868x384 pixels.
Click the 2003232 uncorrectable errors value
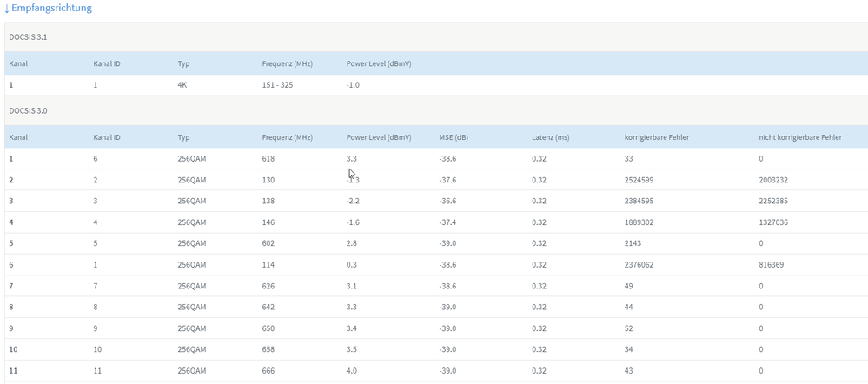(x=776, y=180)
